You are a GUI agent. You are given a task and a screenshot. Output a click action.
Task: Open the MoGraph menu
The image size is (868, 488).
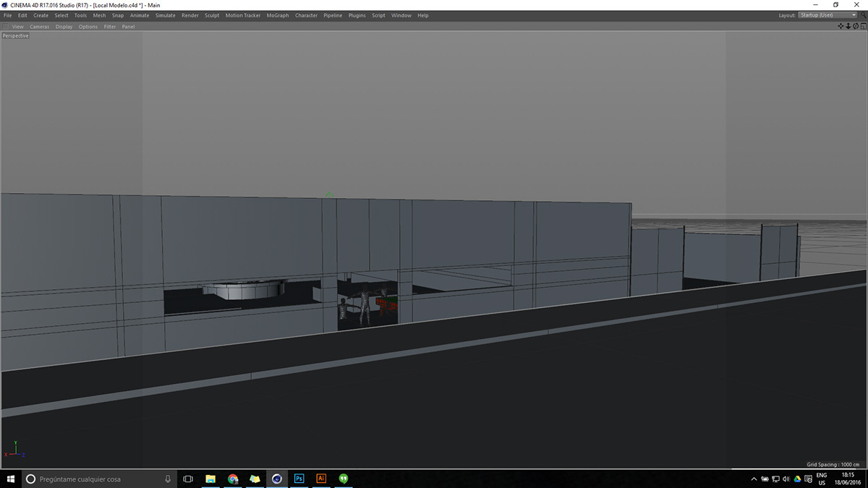pos(277,15)
